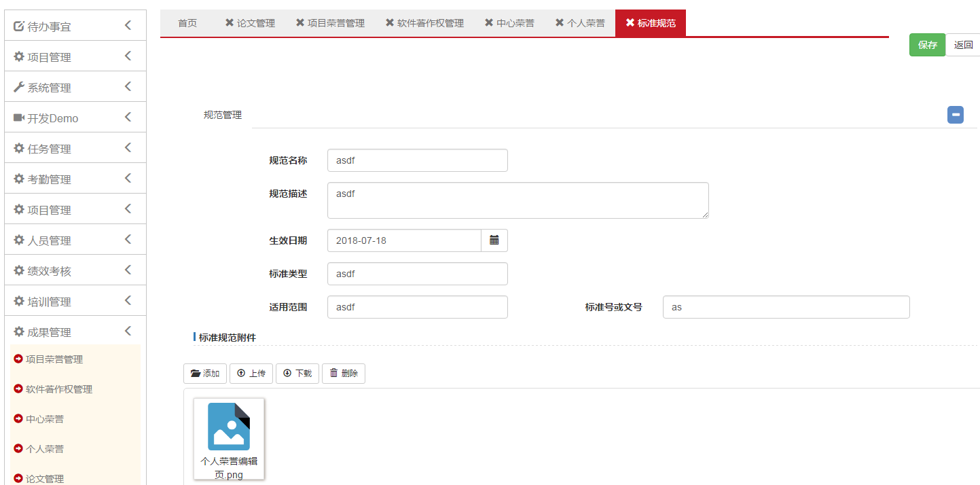The image size is (980, 485).
Task: Click the 添加 attachment button
Action: pyautogui.click(x=205, y=373)
